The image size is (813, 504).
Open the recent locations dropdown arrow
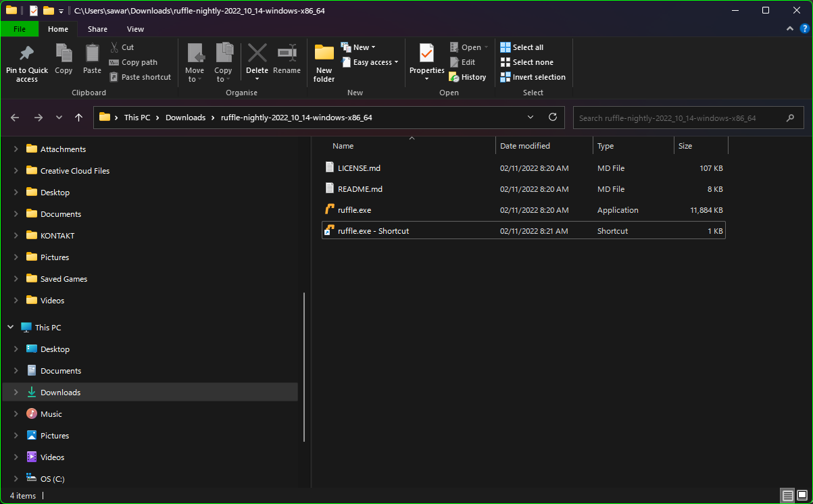point(59,118)
